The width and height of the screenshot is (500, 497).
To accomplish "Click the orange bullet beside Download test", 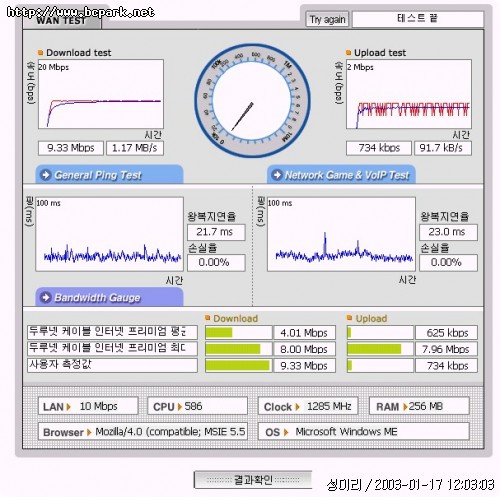I will (41, 53).
